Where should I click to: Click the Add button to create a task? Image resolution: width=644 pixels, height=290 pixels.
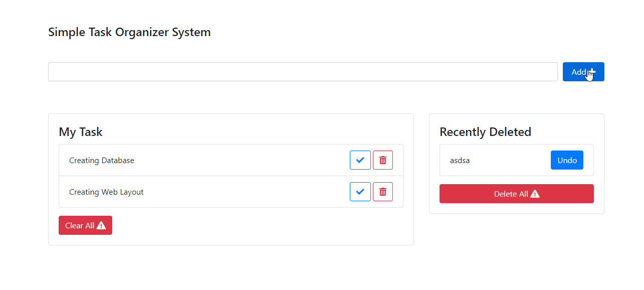(x=583, y=71)
